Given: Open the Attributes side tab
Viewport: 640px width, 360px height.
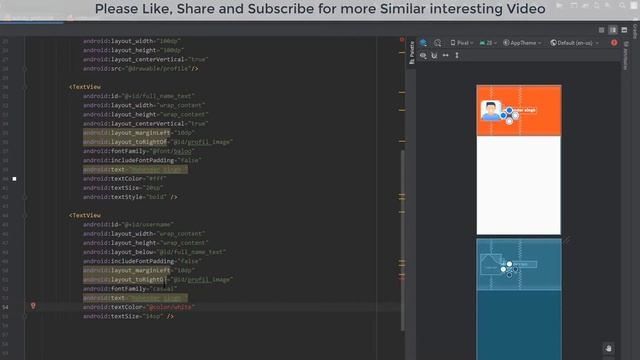Looking at the screenshot, I should coord(625,56).
